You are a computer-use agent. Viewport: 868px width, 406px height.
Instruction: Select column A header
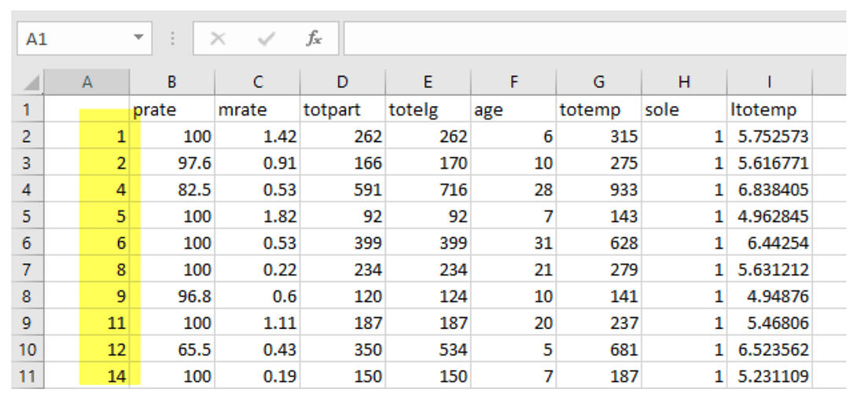click(87, 82)
